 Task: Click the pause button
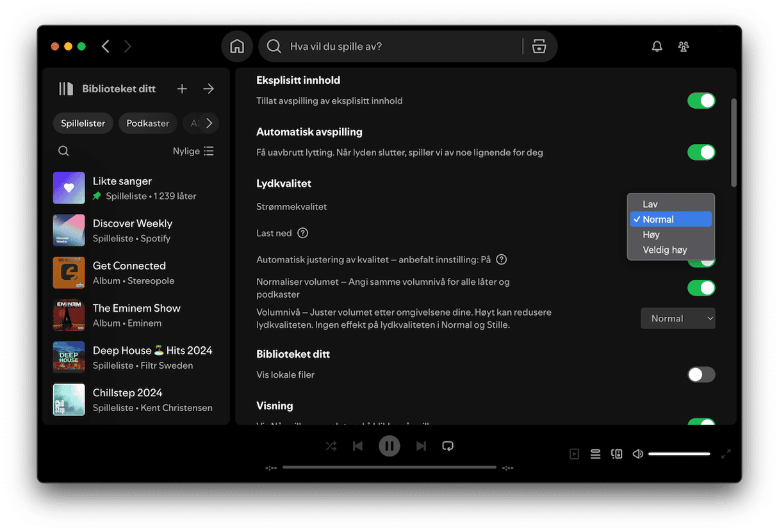point(389,446)
